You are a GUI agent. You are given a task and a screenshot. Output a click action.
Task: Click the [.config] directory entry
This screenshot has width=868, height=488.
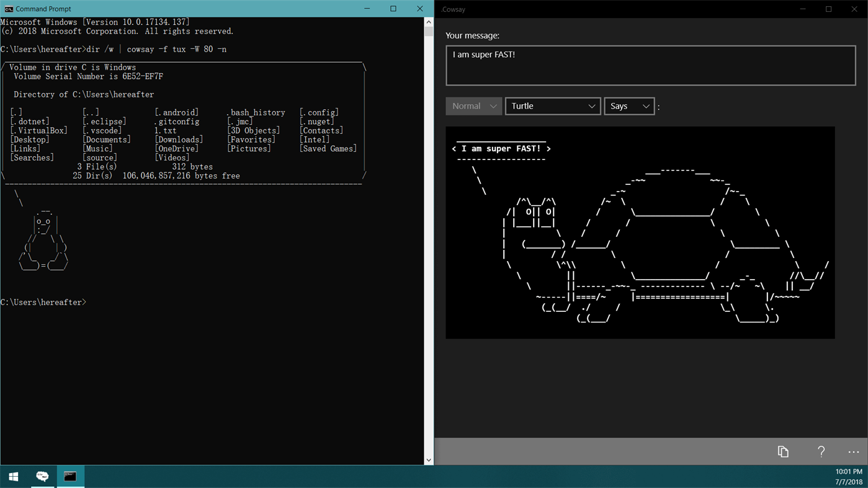pyautogui.click(x=319, y=112)
